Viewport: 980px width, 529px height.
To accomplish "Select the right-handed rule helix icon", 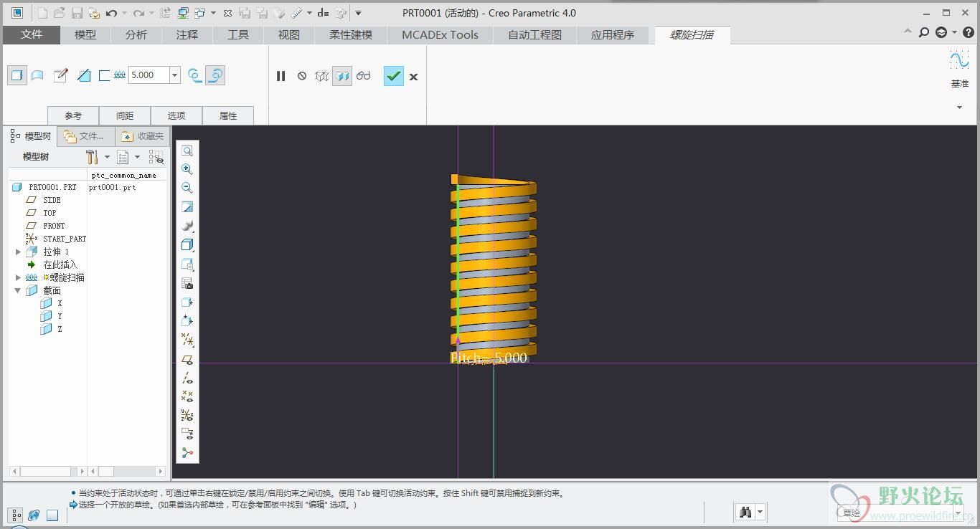I will [x=215, y=75].
